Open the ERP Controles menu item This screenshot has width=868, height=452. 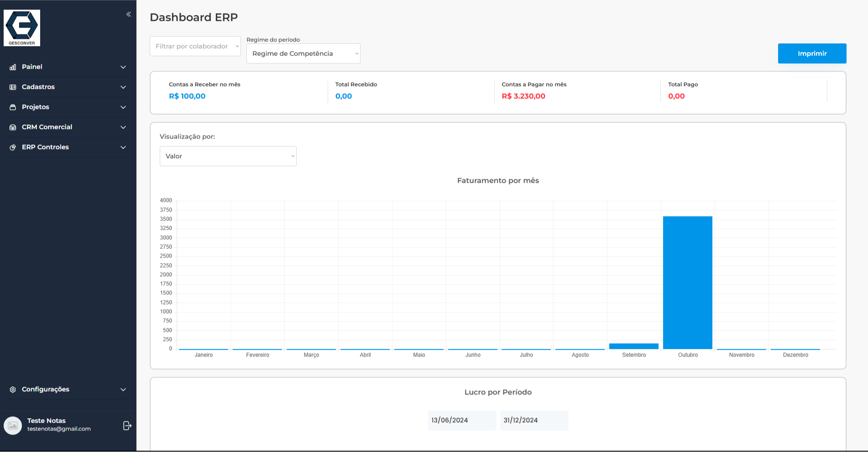(x=68, y=147)
